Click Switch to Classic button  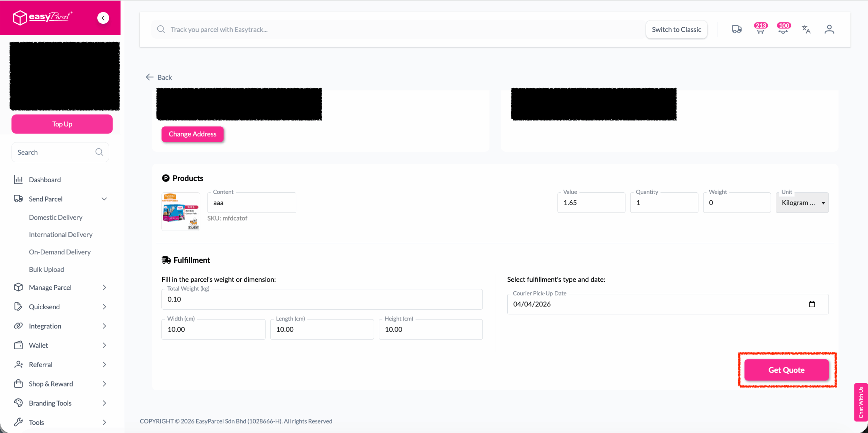pyautogui.click(x=676, y=29)
